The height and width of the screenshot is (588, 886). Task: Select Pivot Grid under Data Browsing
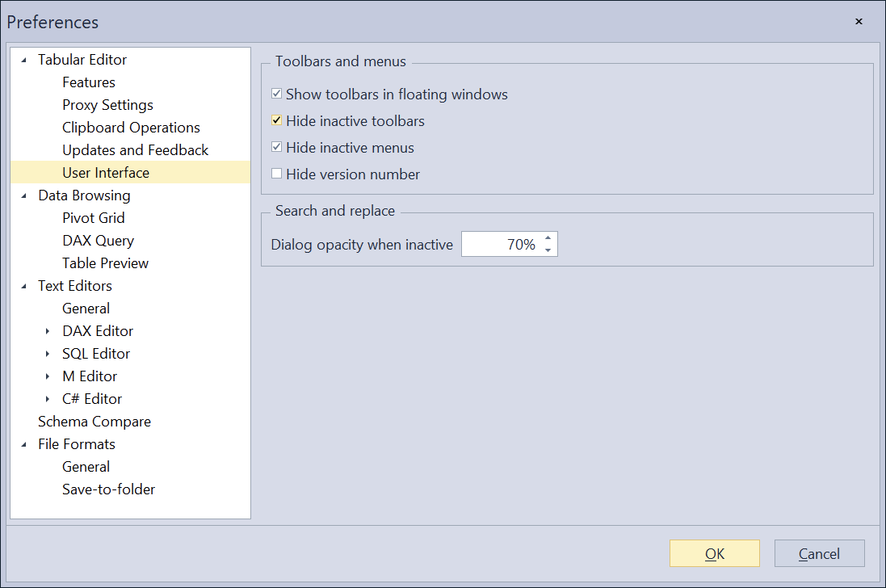tap(94, 217)
